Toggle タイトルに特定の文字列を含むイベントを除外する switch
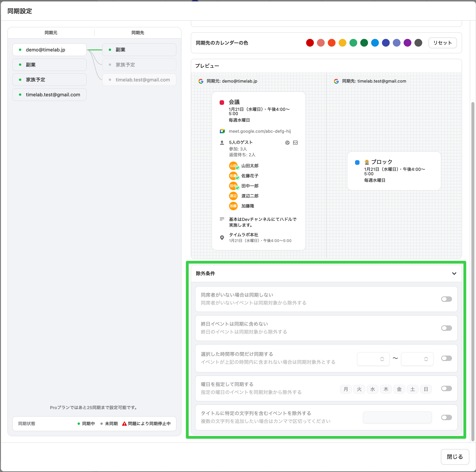This screenshot has height=472, width=476. pyautogui.click(x=446, y=418)
